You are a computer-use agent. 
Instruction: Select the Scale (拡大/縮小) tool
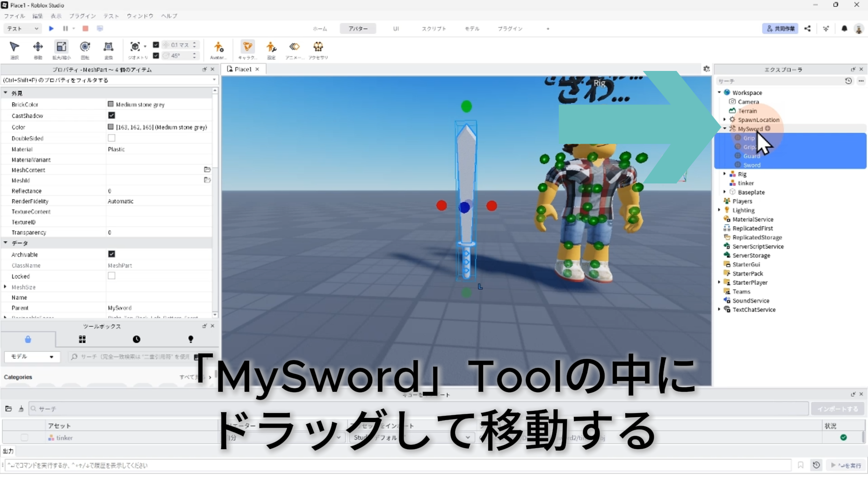[61, 47]
